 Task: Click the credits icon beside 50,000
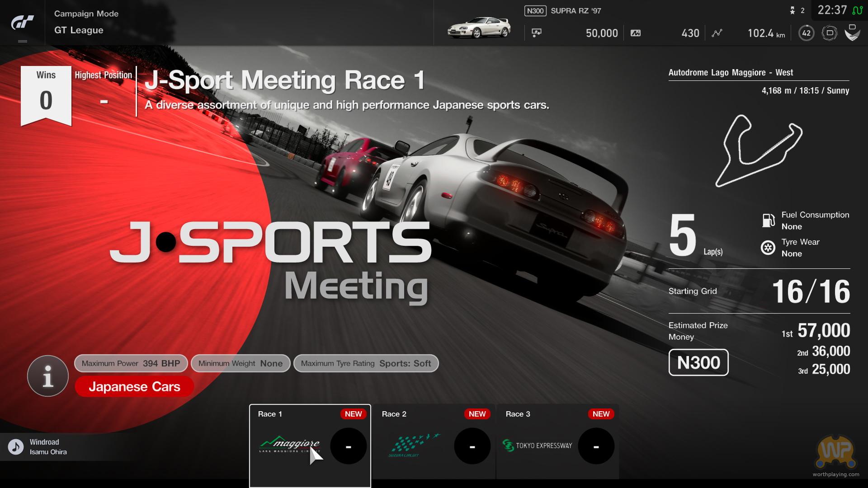537,33
